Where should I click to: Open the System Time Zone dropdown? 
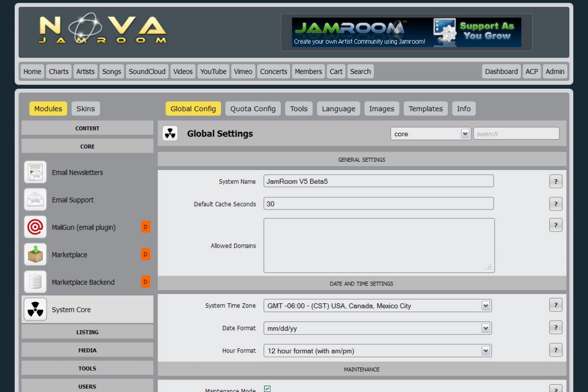377,306
